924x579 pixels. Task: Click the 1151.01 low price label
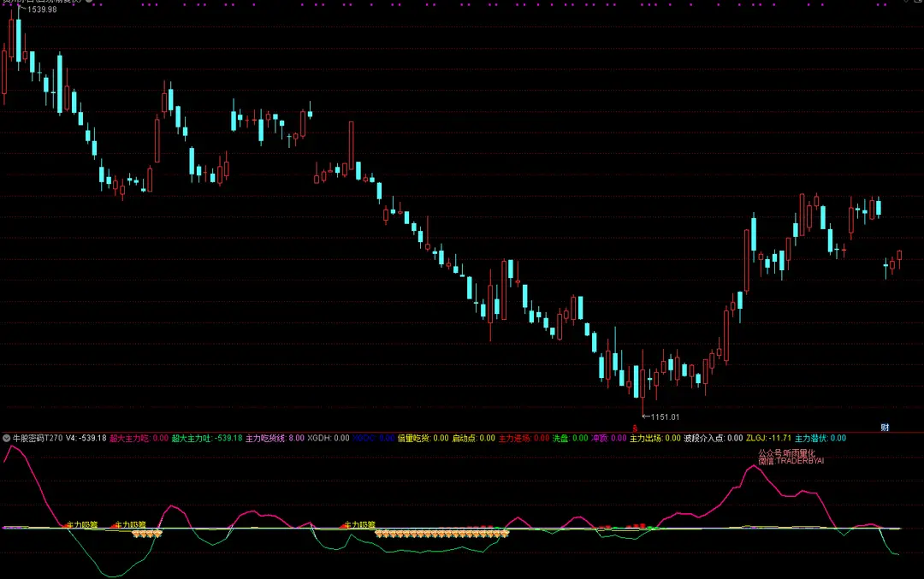tap(665, 417)
